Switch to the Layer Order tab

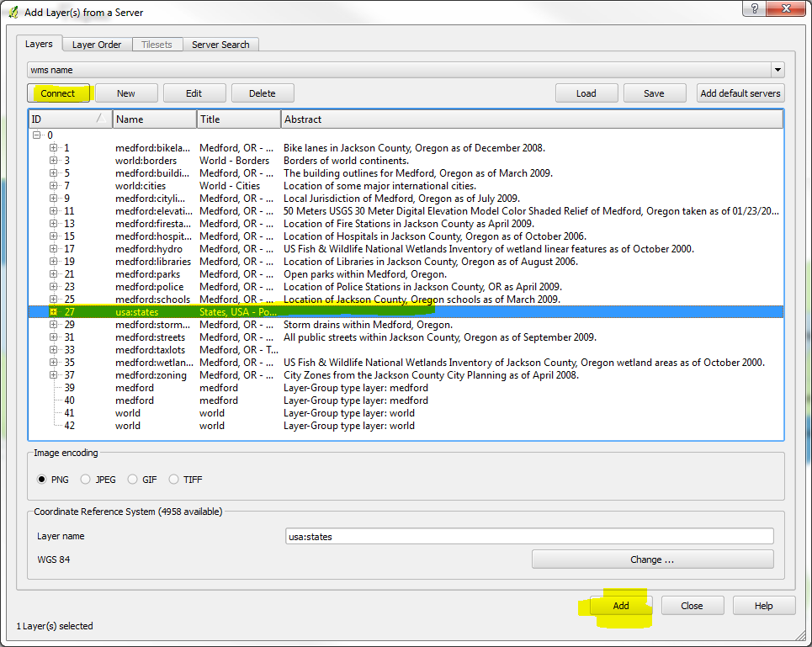[x=96, y=44]
